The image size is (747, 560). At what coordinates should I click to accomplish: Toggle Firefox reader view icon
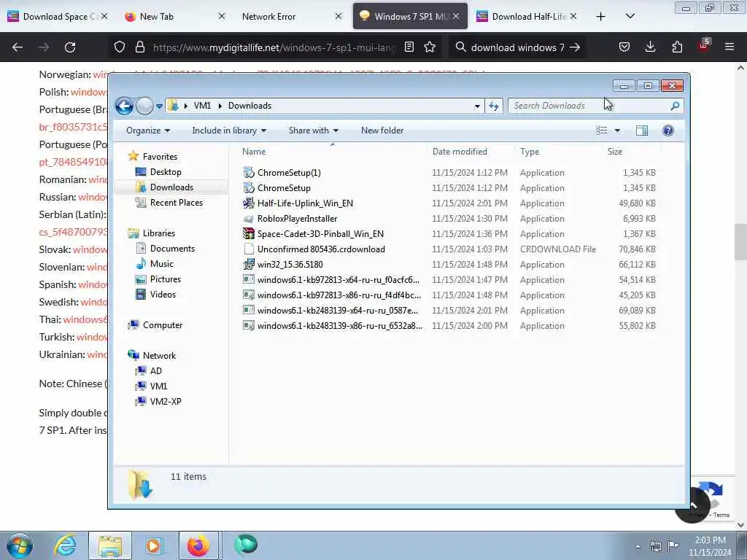tap(409, 47)
